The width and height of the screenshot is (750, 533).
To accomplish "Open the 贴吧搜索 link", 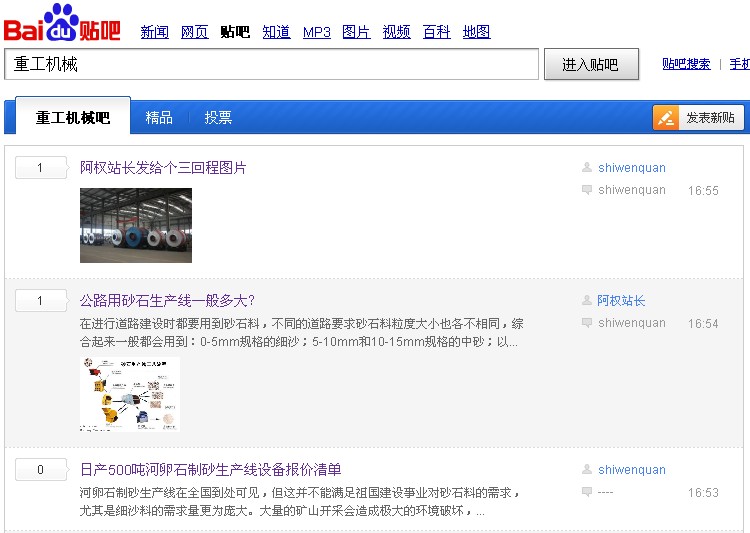I will coord(686,64).
